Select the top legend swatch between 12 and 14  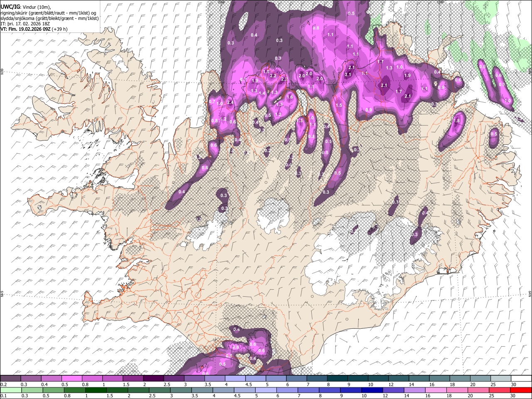tap(398, 379)
